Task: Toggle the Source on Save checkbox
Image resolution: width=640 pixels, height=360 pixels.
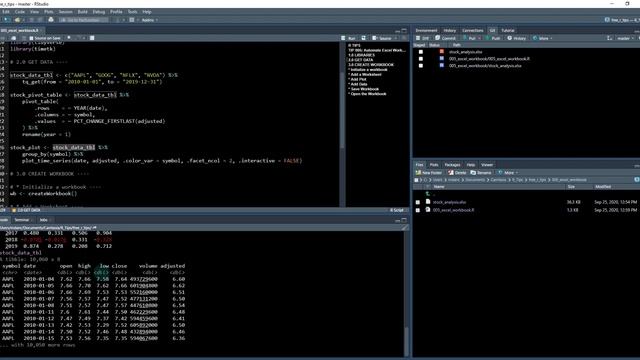Action: [x=31, y=38]
